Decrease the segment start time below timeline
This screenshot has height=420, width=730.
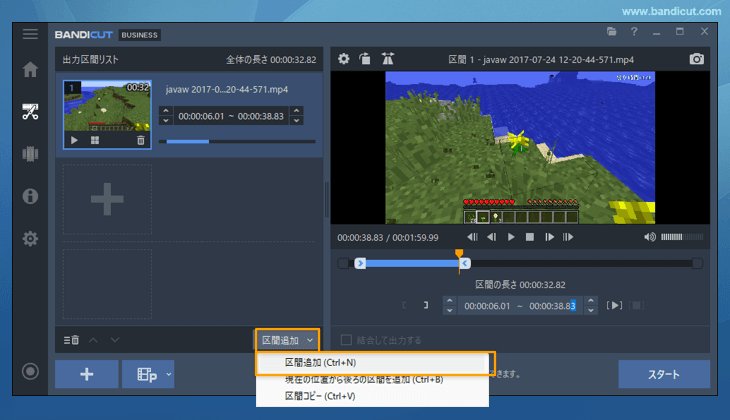point(449,311)
